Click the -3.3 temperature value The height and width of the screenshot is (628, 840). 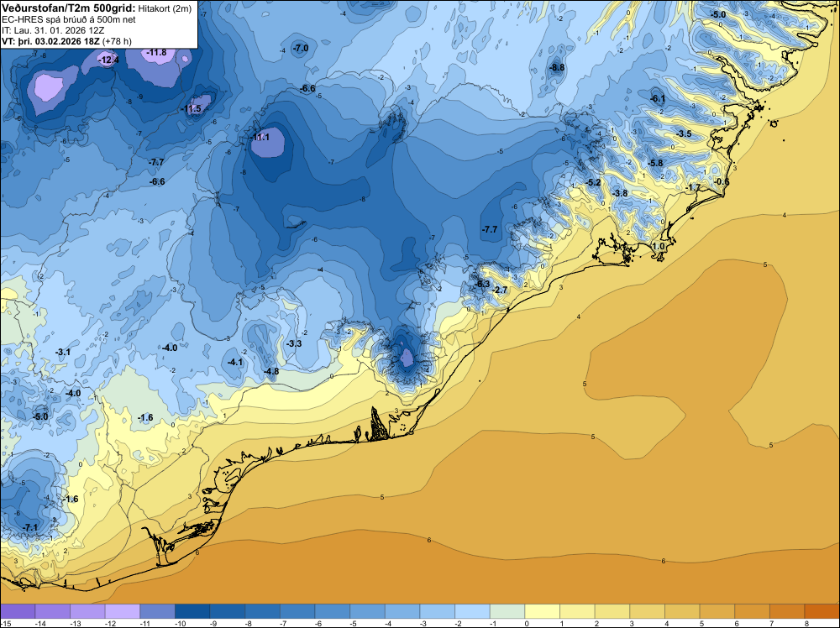[x=294, y=343]
